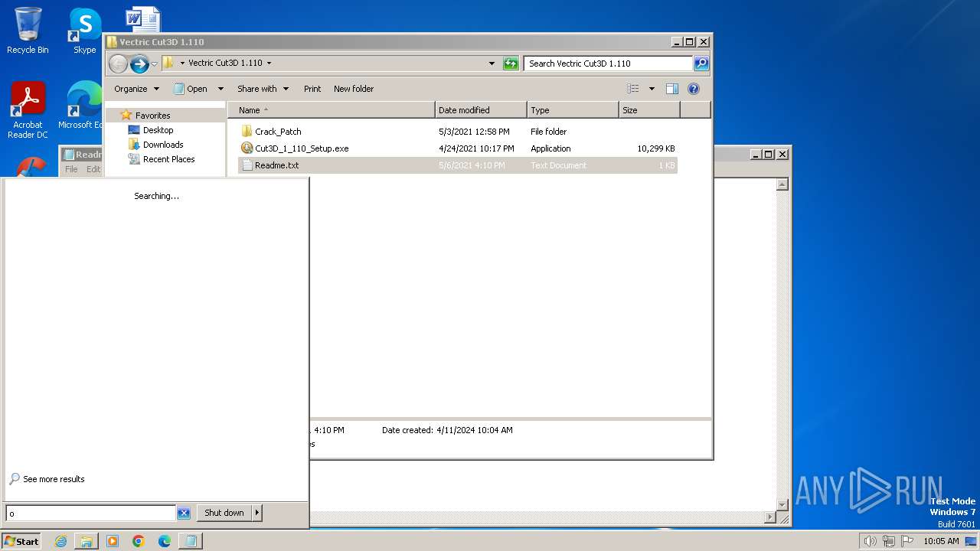Open Internet Explorer from taskbar
Image resolution: width=980 pixels, height=551 pixels.
(60, 541)
